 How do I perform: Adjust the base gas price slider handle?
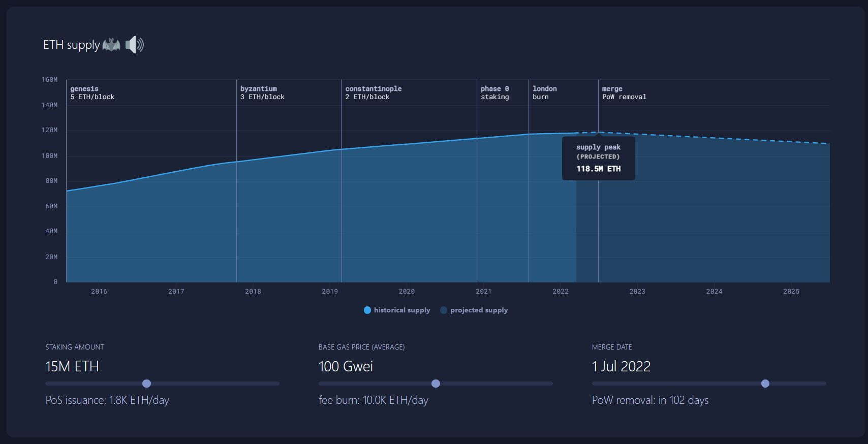[x=436, y=384]
